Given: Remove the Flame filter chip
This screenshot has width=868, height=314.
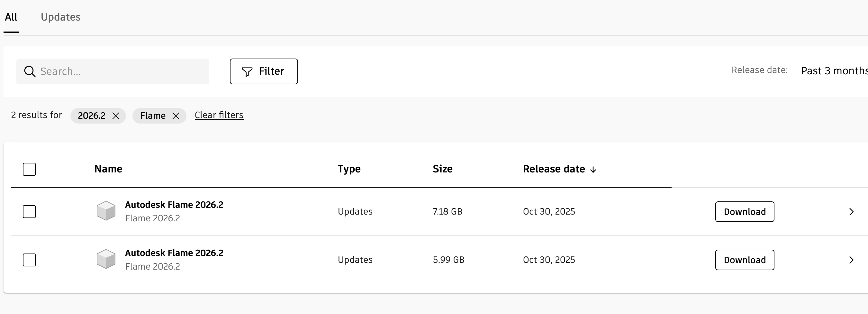Looking at the screenshot, I should 176,116.
